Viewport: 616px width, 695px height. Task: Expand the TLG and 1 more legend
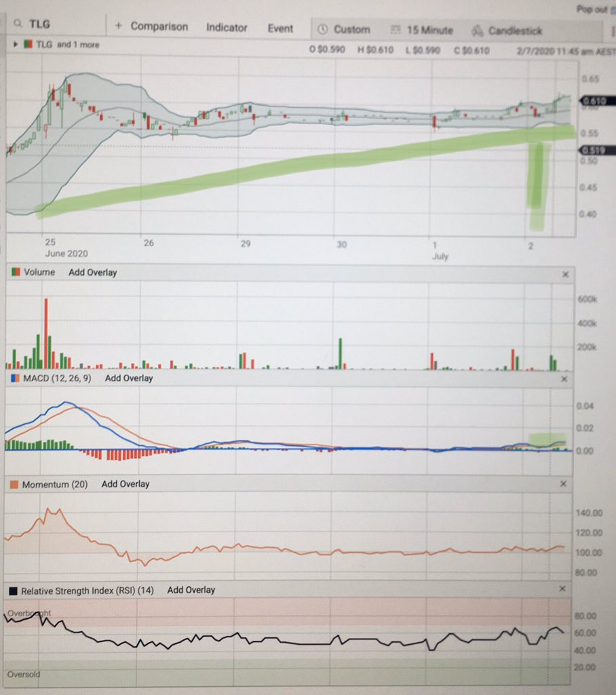(x=14, y=44)
